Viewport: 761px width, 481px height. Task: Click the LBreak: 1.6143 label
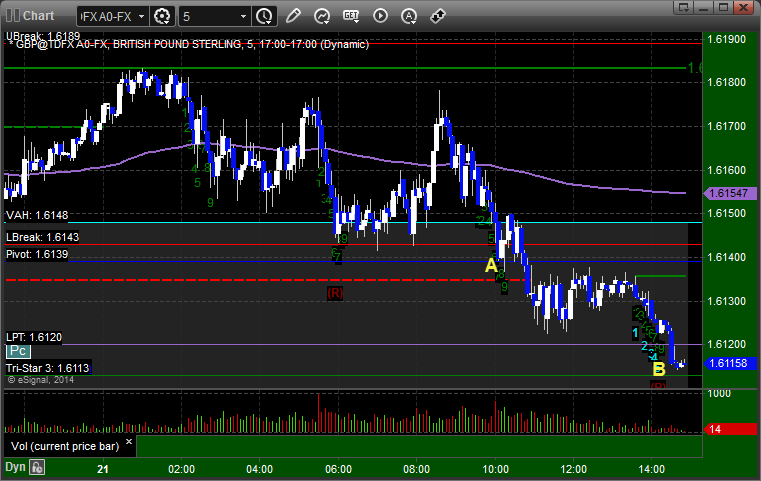[42, 237]
